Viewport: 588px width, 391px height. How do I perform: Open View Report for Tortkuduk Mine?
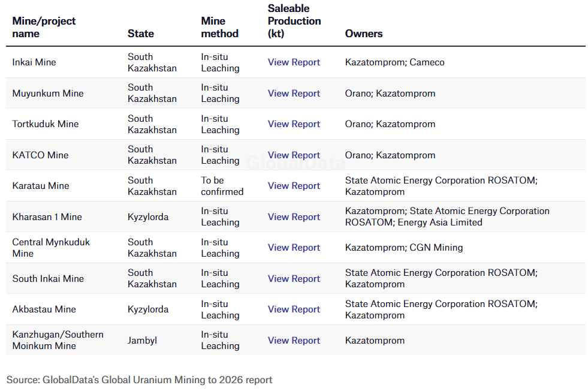294,124
